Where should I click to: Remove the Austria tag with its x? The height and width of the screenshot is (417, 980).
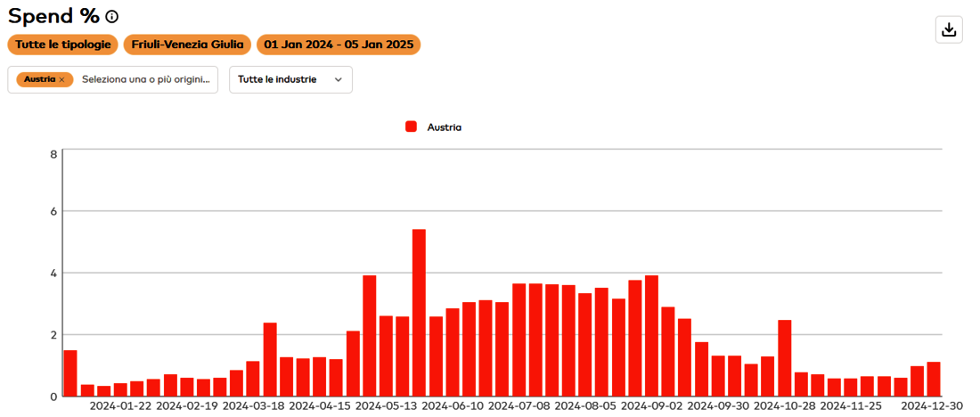click(x=61, y=79)
